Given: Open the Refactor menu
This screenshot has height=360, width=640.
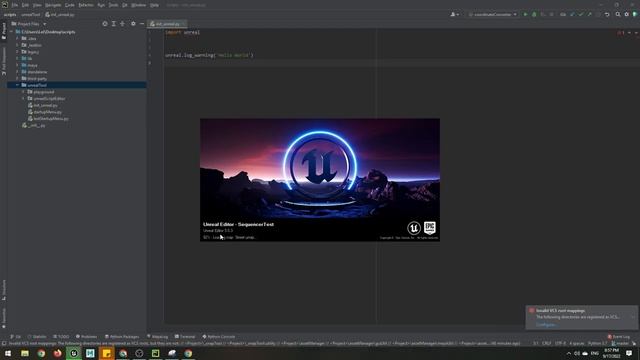Looking at the screenshot, I should coord(86,5).
